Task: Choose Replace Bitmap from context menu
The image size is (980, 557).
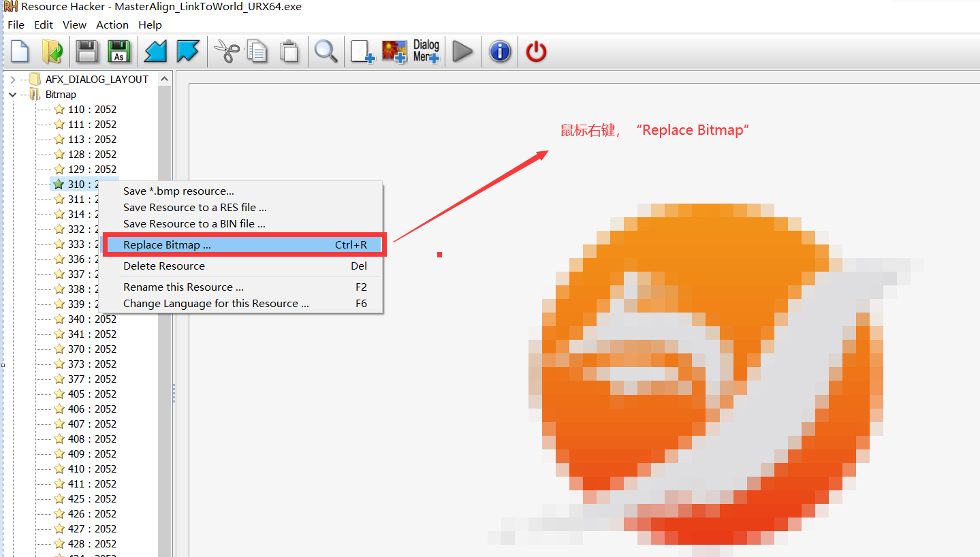Action: (x=167, y=245)
